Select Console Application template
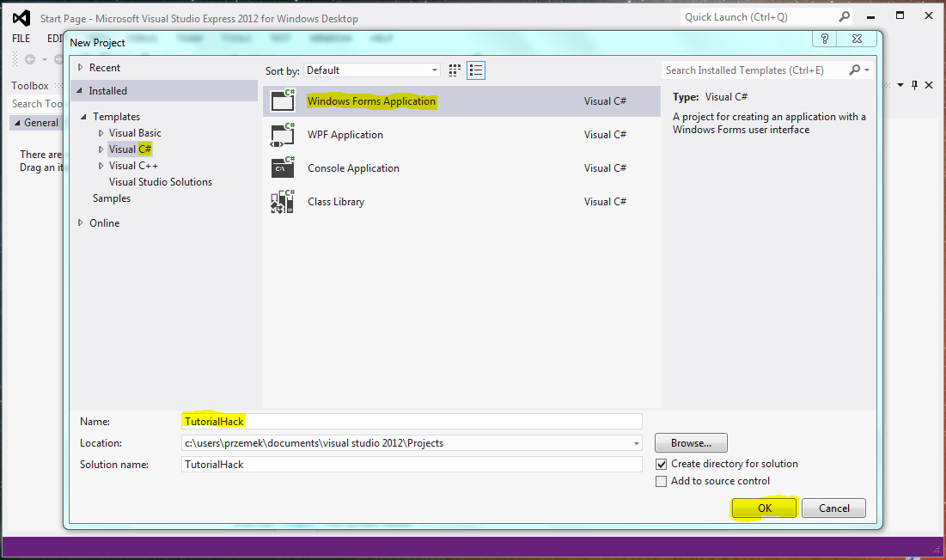Screen dimensions: 946x560 coord(461,168)
